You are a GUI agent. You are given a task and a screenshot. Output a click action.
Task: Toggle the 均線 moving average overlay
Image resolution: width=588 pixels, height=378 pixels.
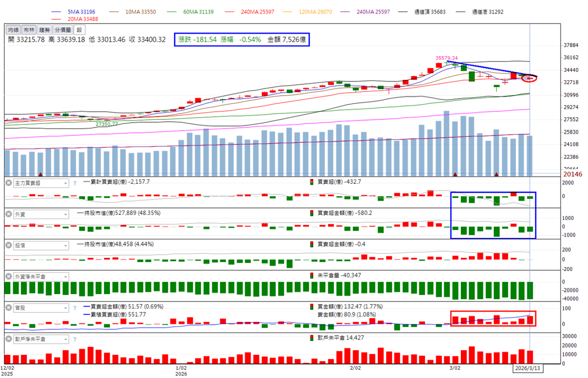coord(13,30)
